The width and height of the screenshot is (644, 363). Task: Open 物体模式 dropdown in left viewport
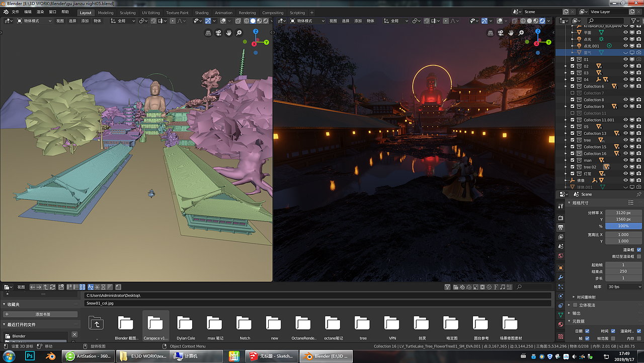pyautogui.click(x=35, y=21)
